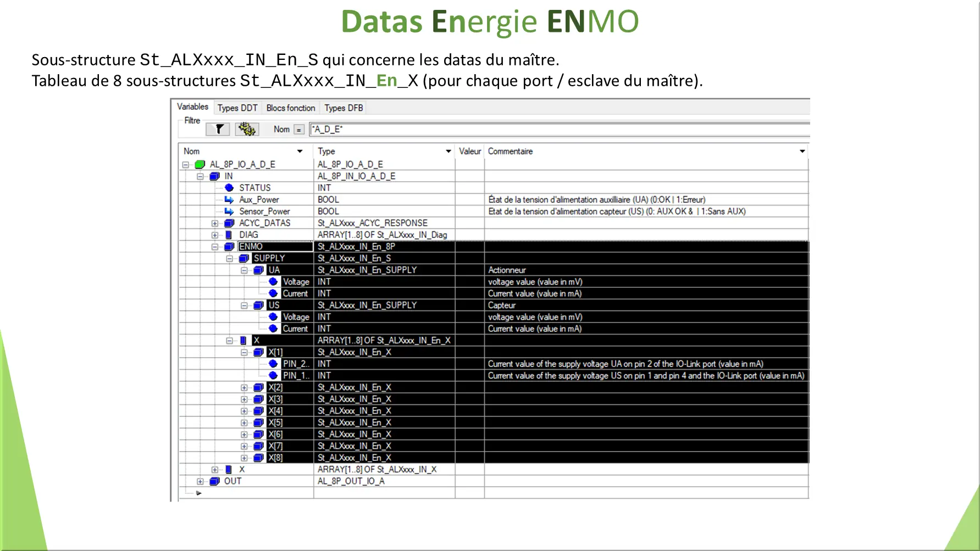Click the structure icon beside UA
Viewport: 980px width, 551px height.
(258, 270)
